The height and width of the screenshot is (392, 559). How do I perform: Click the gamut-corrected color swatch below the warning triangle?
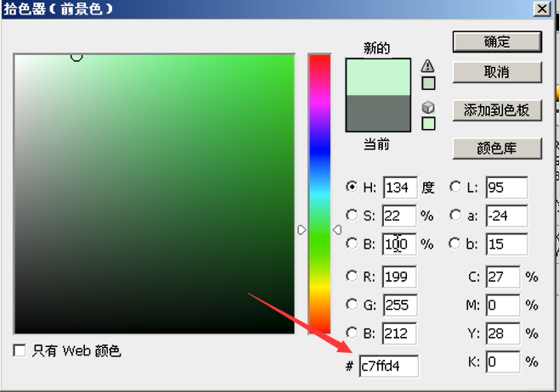point(428,84)
